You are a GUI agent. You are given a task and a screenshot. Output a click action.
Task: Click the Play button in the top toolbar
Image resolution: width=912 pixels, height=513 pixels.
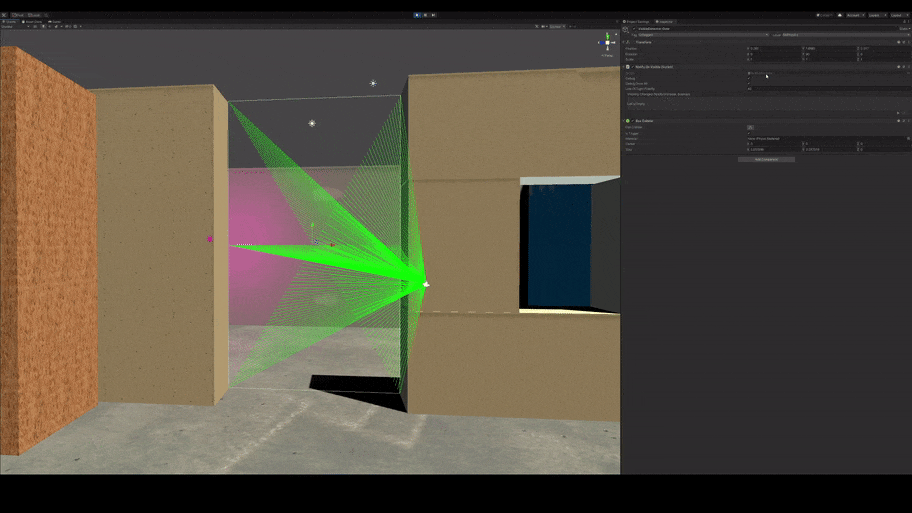point(417,15)
